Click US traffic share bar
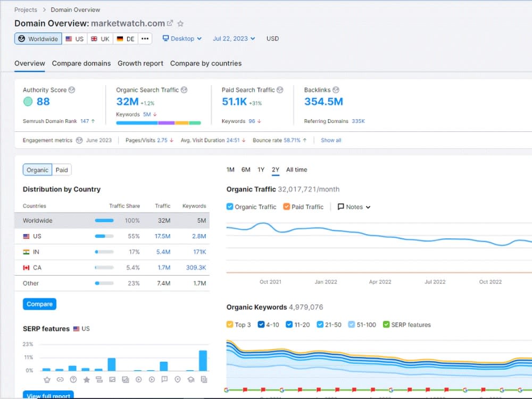The image size is (532, 399). 104,236
